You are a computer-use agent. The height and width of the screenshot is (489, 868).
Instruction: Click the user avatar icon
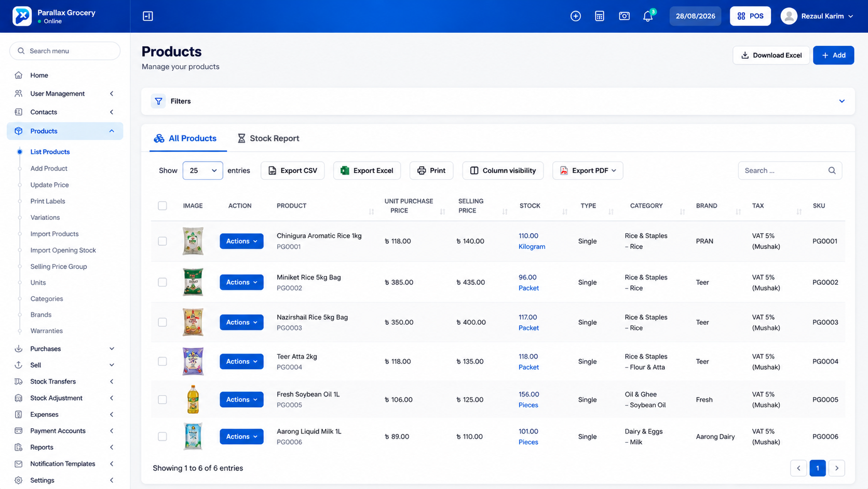pyautogui.click(x=789, y=16)
